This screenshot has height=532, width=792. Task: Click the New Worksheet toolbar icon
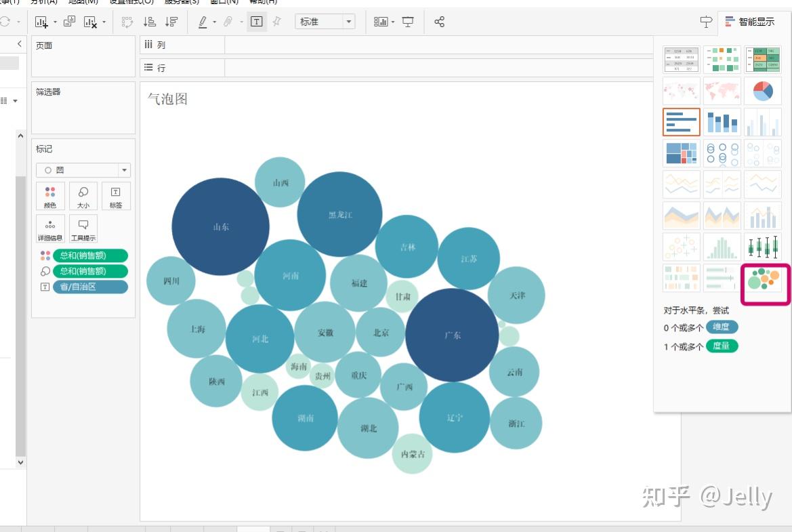(x=41, y=22)
